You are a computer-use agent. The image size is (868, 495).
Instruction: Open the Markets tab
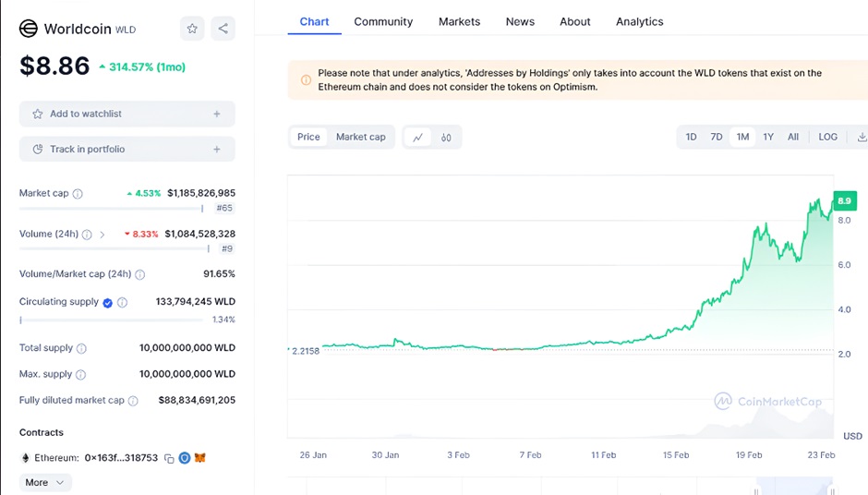point(459,21)
